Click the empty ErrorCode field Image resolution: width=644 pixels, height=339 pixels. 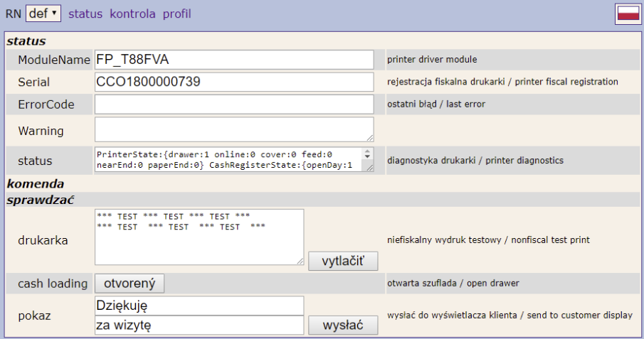pos(233,104)
